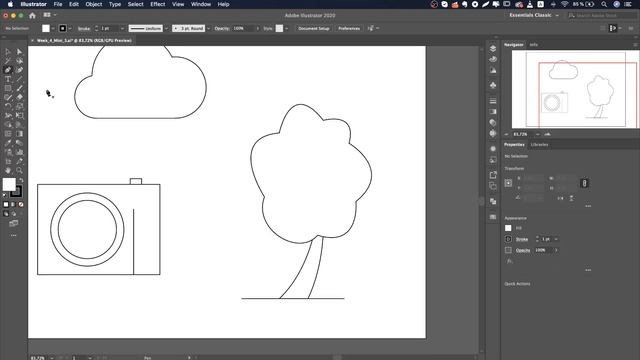The image size is (640, 360).
Task: Select the Pen tool in the toolbar
Action: coord(8,70)
